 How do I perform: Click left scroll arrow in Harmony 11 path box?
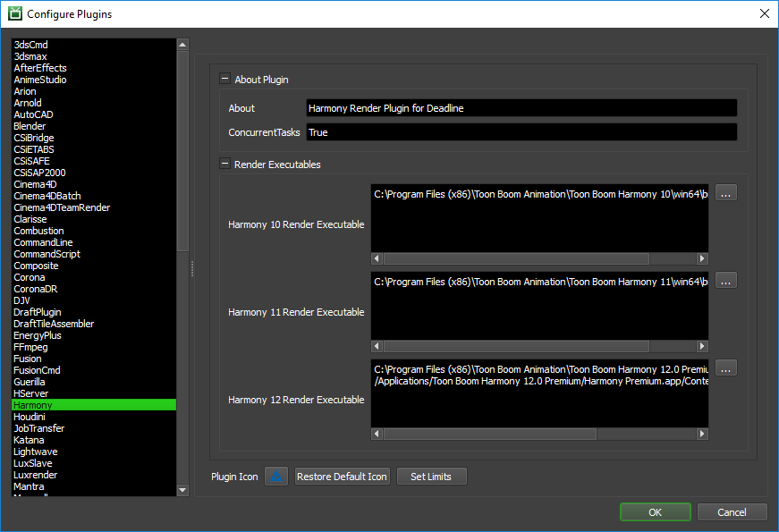pyautogui.click(x=377, y=346)
